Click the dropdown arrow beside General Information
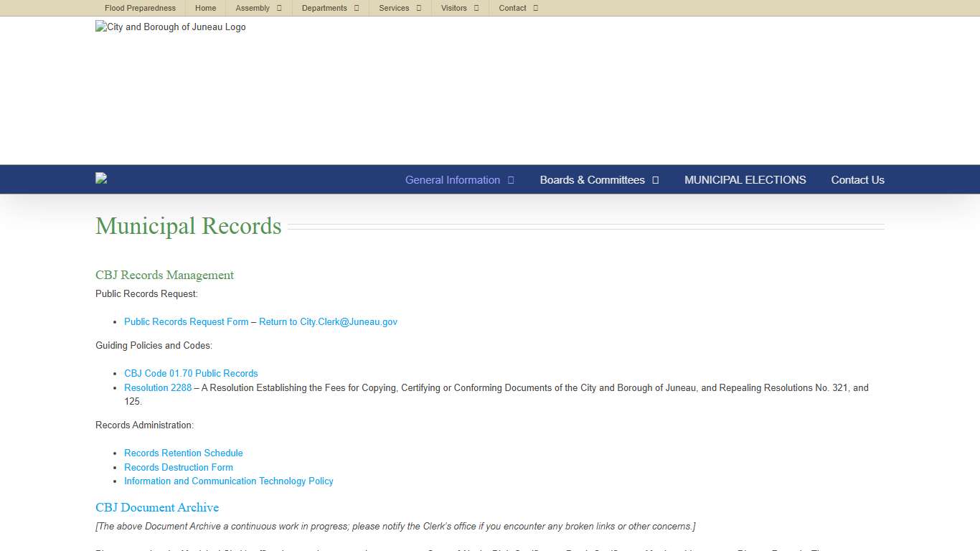 click(x=511, y=180)
